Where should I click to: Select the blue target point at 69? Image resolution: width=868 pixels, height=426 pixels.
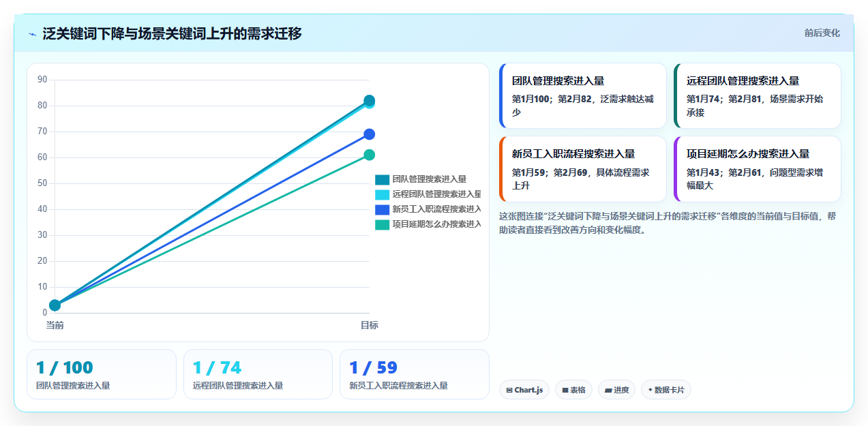pyautogui.click(x=369, y=134)
